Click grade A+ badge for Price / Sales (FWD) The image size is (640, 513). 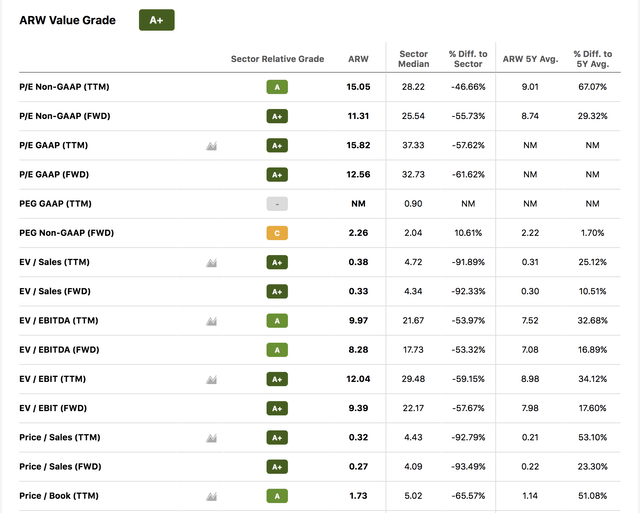click(x=277, y=466)
